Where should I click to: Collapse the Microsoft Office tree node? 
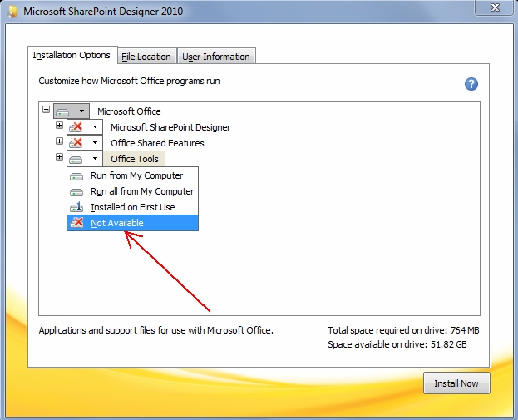[x=47, y=110]
